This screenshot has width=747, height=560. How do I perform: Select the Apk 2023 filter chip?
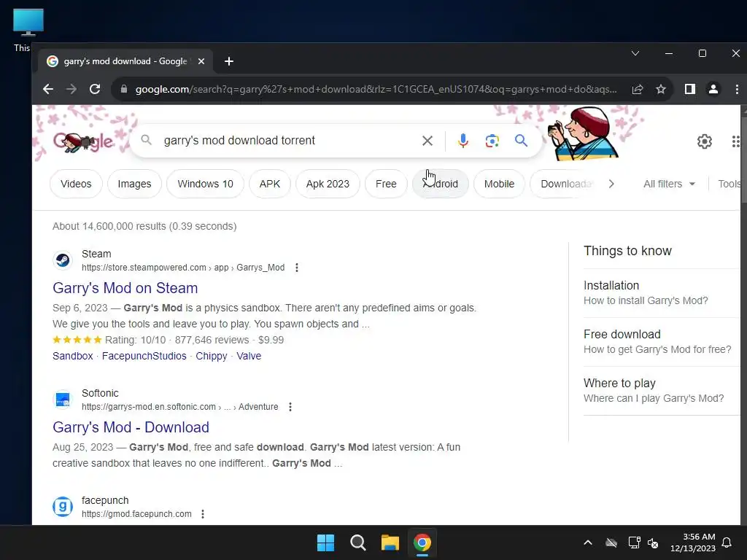pyautogui.click(x=328, y=184)
